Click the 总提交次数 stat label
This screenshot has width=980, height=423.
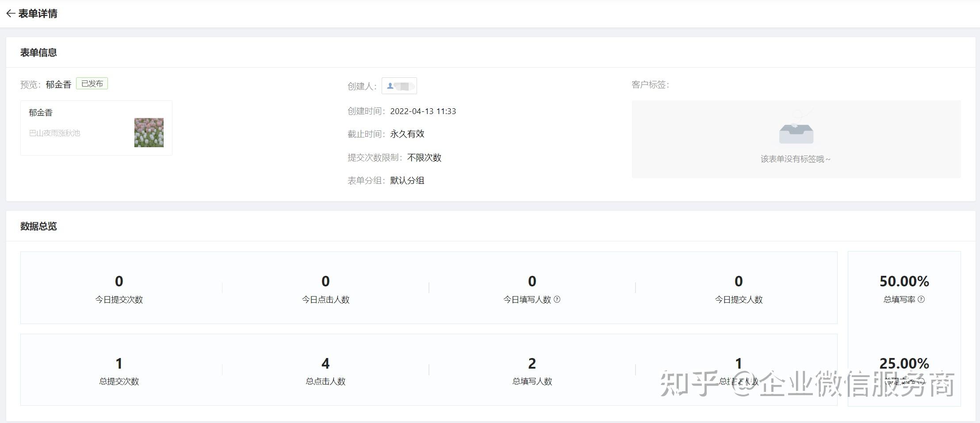(x=119, y=381)
